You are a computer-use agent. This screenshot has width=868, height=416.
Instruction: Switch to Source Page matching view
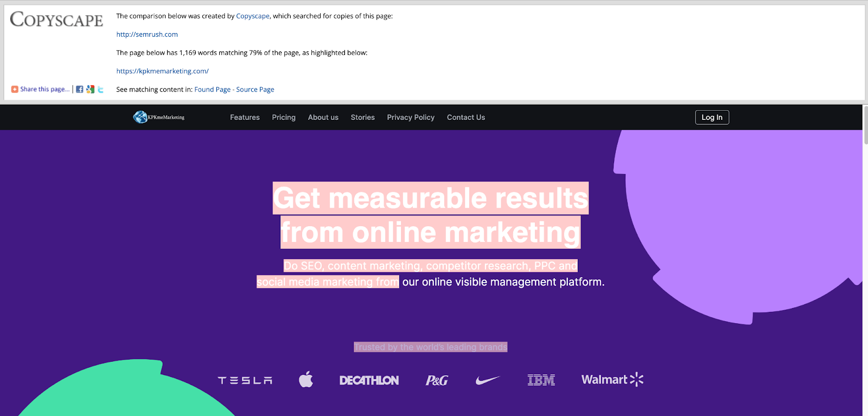pyautogui.click(x=255, y=89)
